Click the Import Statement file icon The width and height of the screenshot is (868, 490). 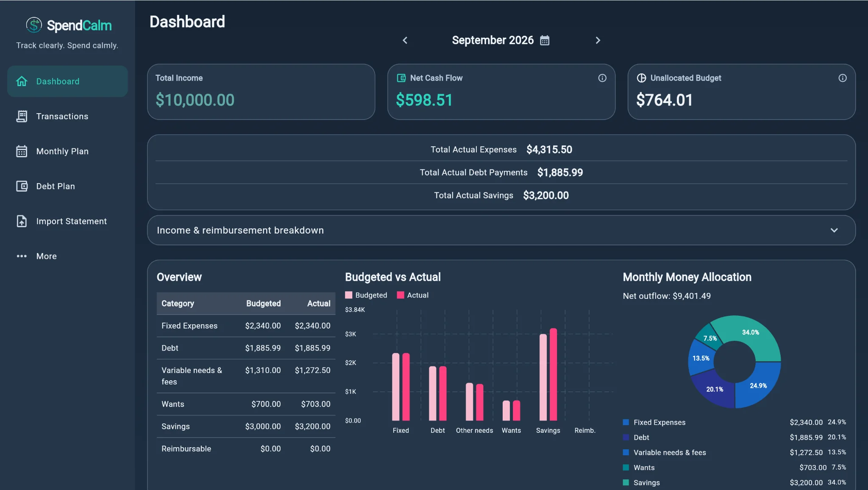pyautogui.click(x=22, y=221)
